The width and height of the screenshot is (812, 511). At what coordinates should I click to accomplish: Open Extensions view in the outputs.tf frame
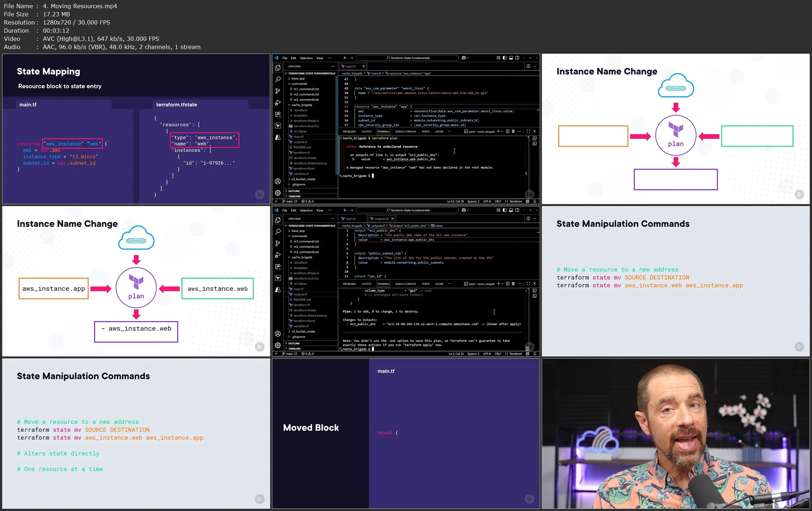278,267
